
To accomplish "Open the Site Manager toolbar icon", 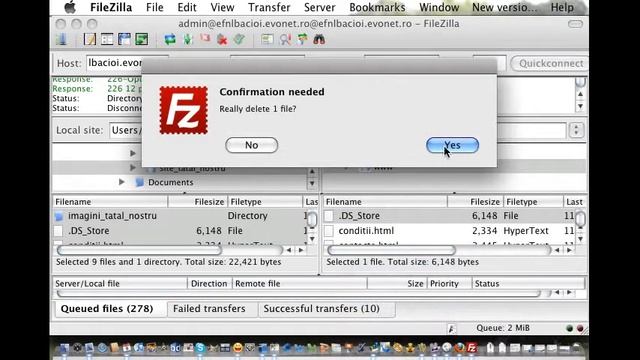I will pos(62,40).
